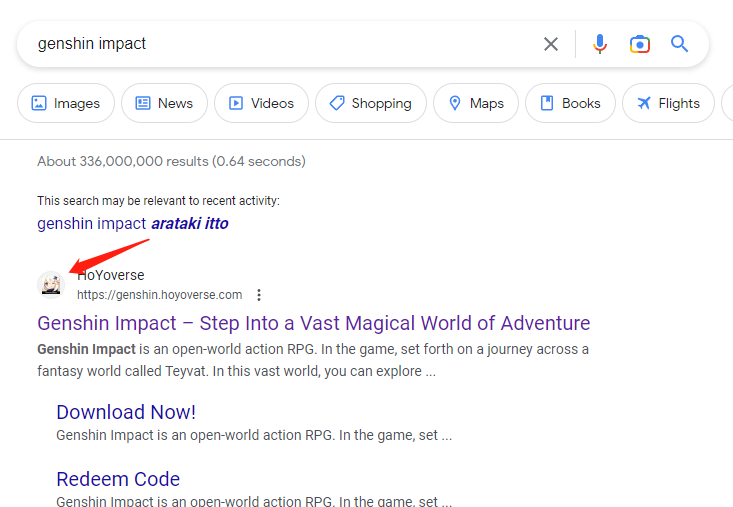This screenshot has width=733, height=507.
Task: Open three-dot menu beside hoyoverse URL
Action: [259, 295]
